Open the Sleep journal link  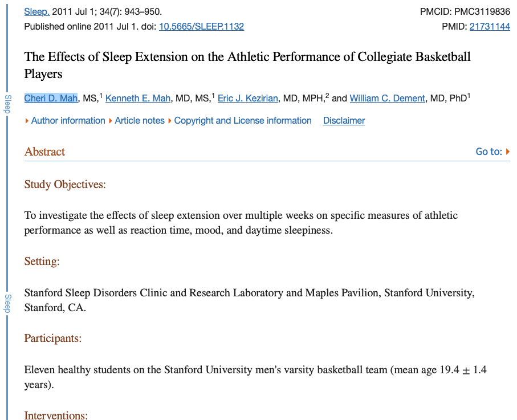point(37,12)
